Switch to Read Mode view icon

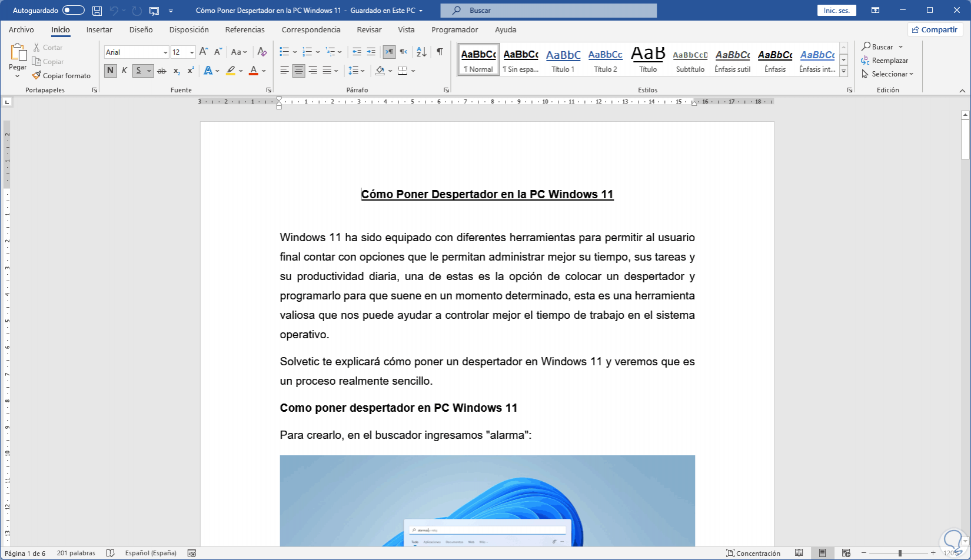[799, 553]
